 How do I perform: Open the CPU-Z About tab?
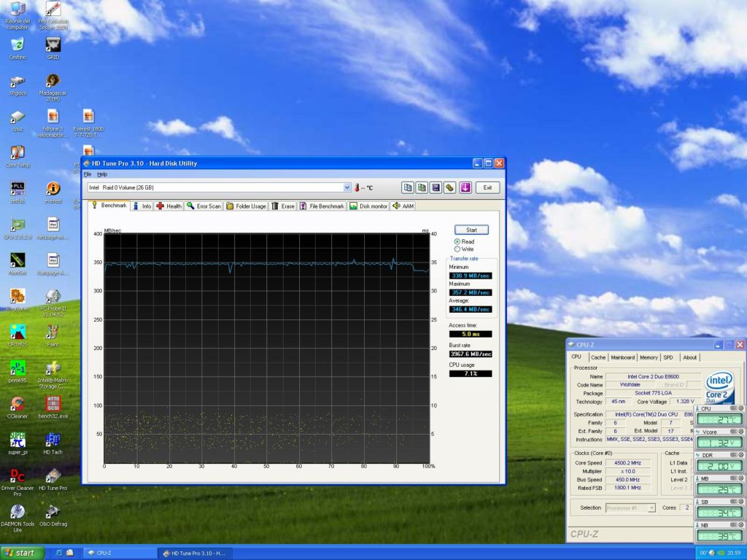(x=689, y=357)
